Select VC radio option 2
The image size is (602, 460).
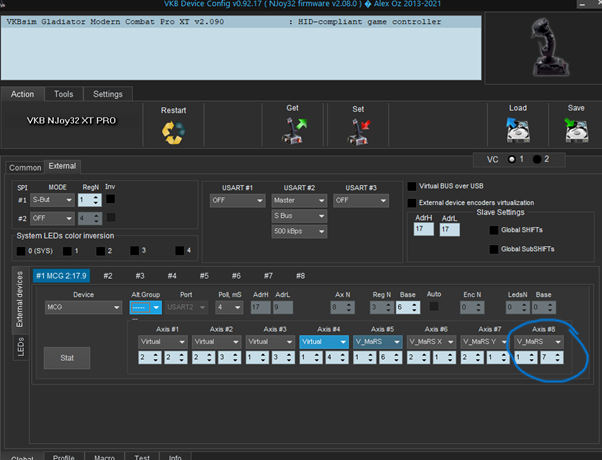tap(537, 159)
